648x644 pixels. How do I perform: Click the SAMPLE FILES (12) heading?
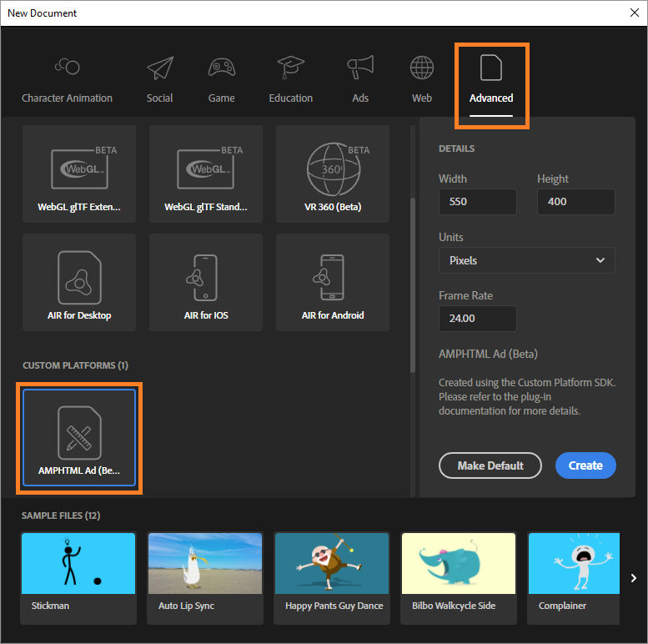pos(61,516)
